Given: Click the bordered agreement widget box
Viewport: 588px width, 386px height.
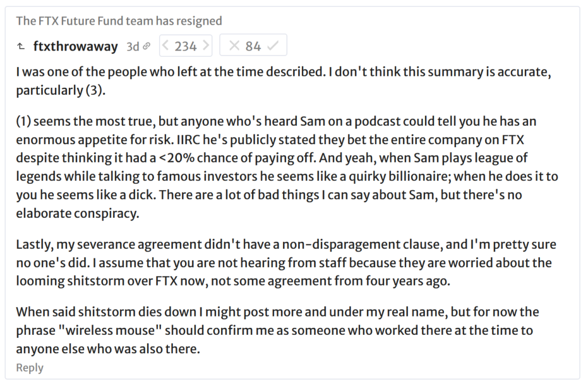Looking at the screenshot, I should click(x=253, y=45).
